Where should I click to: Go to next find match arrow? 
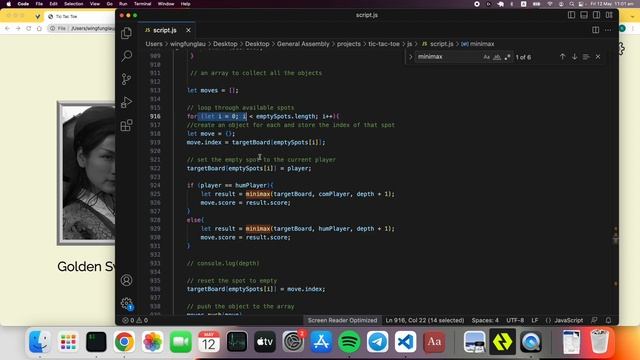574,57
